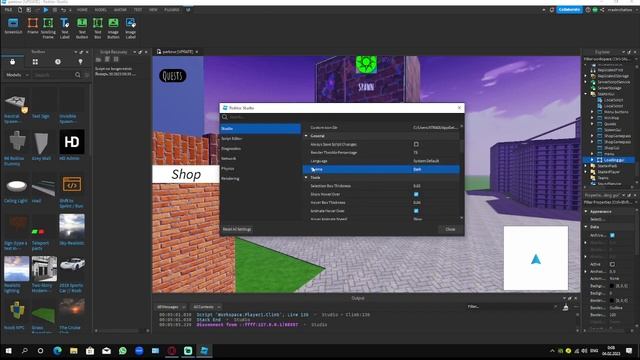Insert a Text Label element

[x=64, y=28]
